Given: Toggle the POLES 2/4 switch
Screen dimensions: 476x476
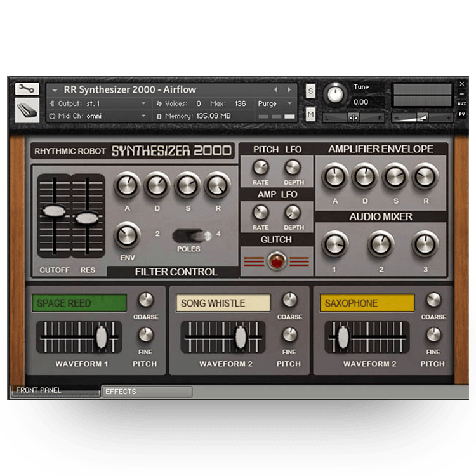Looking at the screenshot, I should 192,236.
